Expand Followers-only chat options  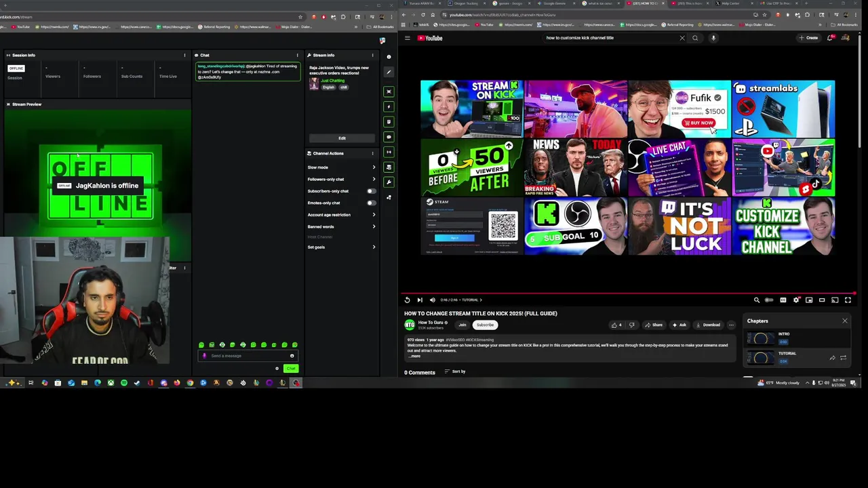(x=374, y=179)
